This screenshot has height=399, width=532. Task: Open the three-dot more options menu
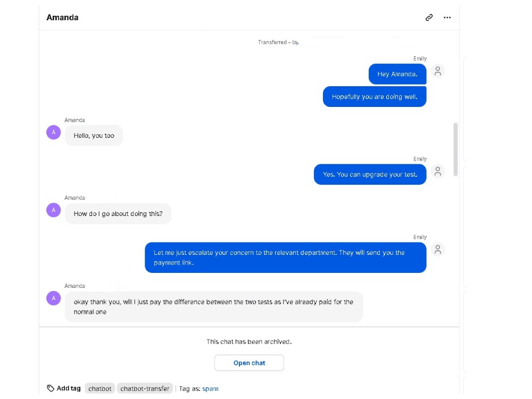[447, 18]
